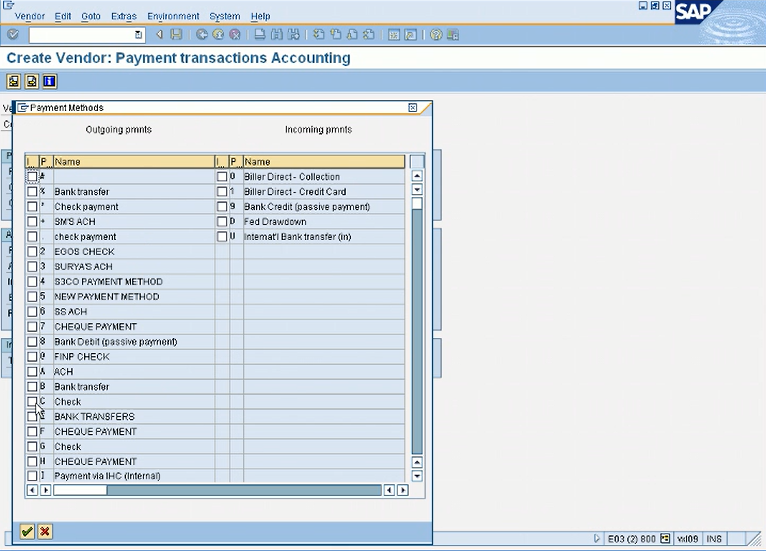
Task: Tick the checkbox for SURYA'S ACH
Action: pos(32,267)
